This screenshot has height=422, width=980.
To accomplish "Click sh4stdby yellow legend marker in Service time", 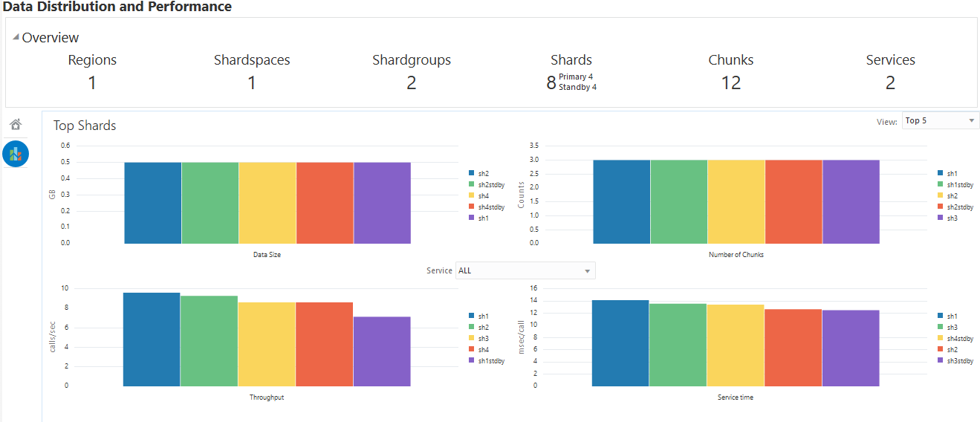I will click(940, 338).
